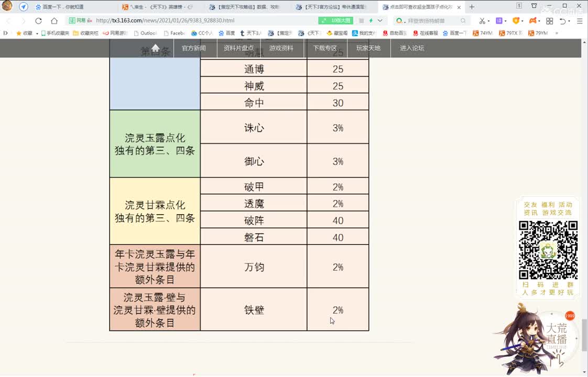Click the extensions grid icon in the toolbar

(549, 20)
